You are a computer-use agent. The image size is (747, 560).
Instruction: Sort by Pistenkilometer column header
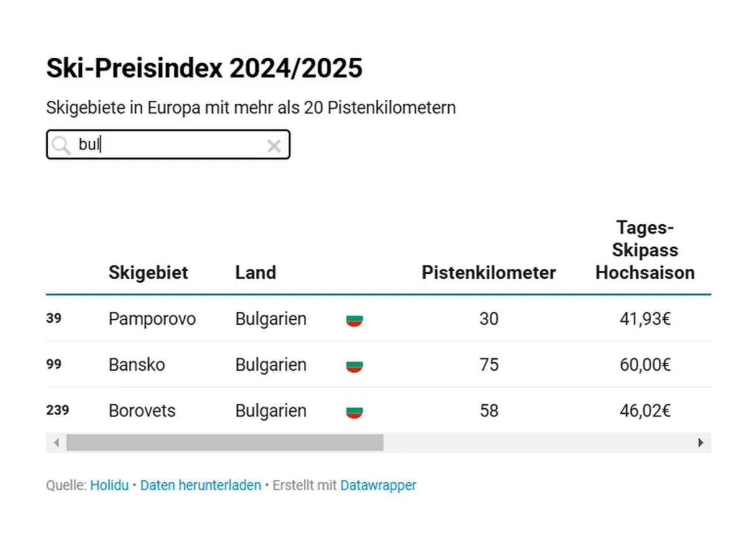pyautogui.click(x=489, y=273)
